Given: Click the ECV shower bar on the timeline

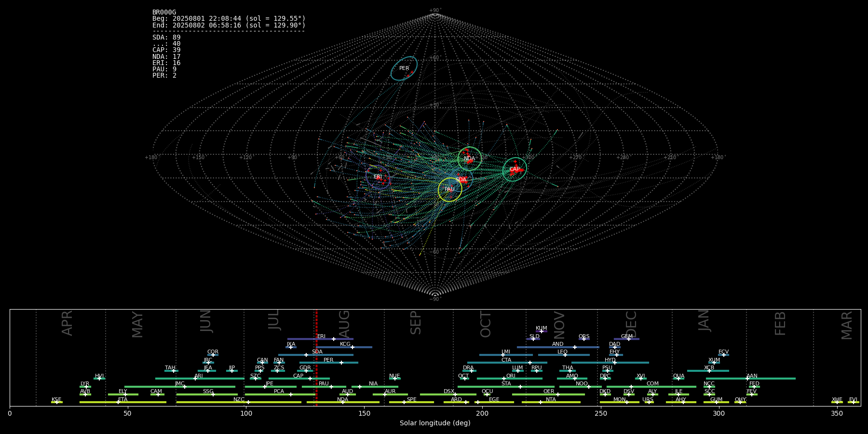Looking at the screenshot, I should [x=723, y=354].
